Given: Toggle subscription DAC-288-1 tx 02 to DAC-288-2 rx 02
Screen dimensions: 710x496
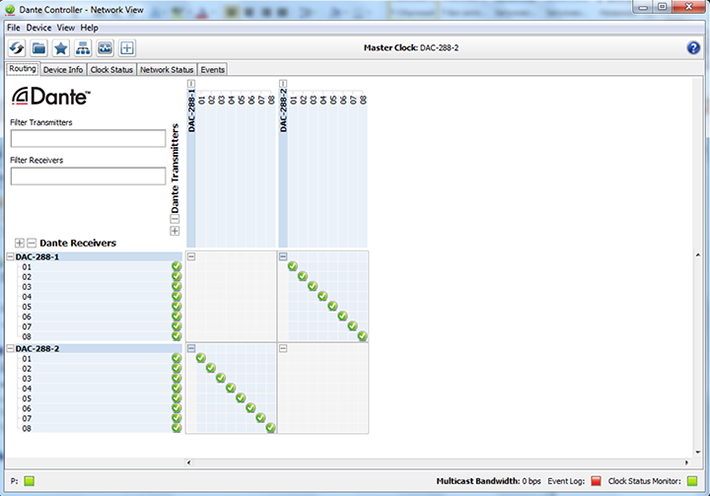Looking at the screenshot, I should coord(211,368).
